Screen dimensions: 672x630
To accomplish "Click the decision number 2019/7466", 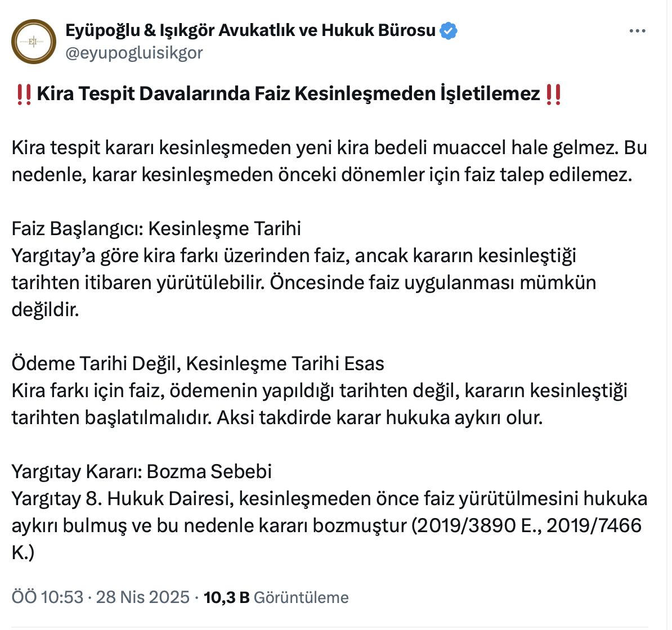I will [594, 525].
